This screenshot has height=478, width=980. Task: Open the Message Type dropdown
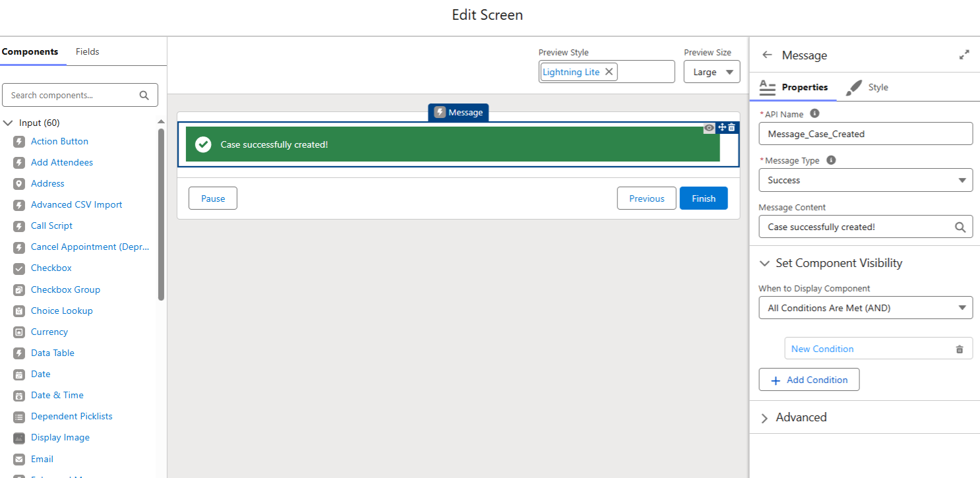[865, 180]
